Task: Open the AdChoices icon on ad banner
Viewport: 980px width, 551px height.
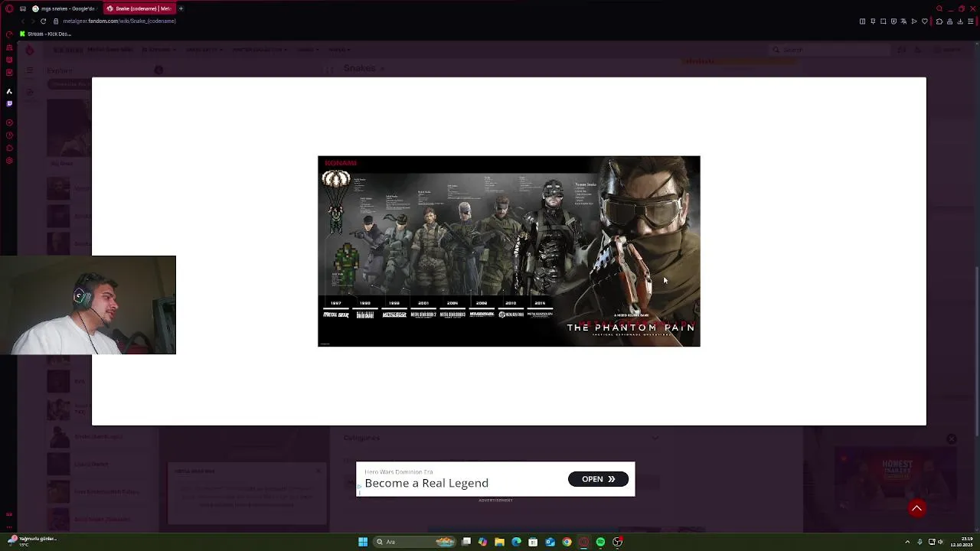Action: [x=359, y=485]
